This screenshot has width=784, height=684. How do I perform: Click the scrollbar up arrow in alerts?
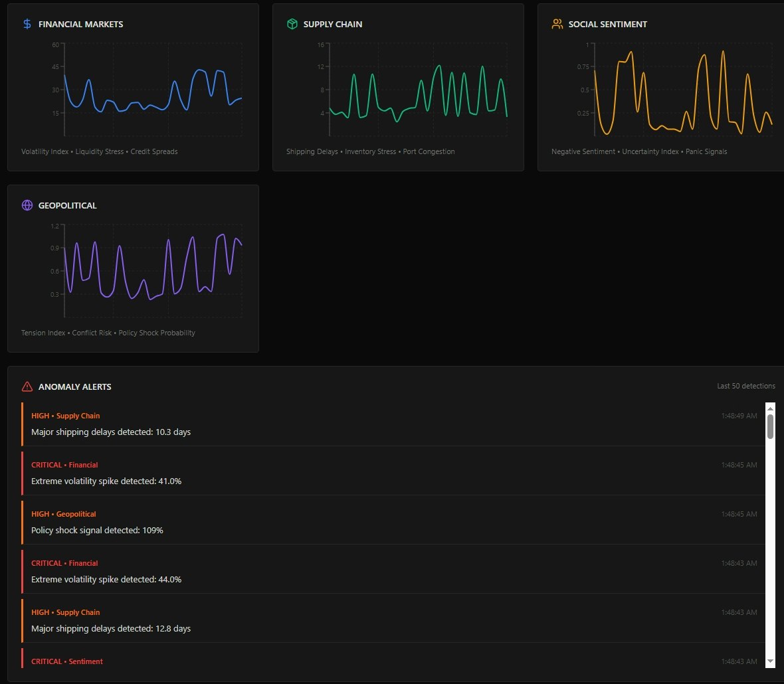pyautogui.click(x=770, y=408)
